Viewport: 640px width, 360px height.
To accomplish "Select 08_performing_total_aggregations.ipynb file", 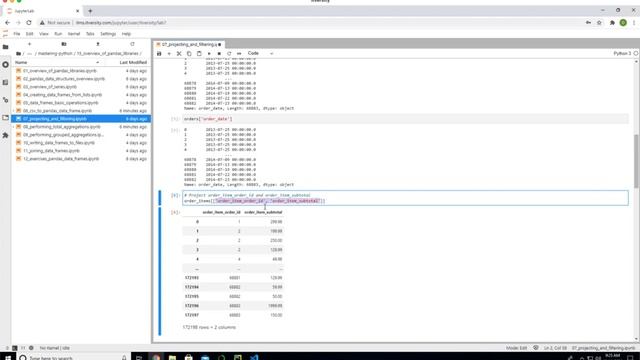I will coord(81,127).
